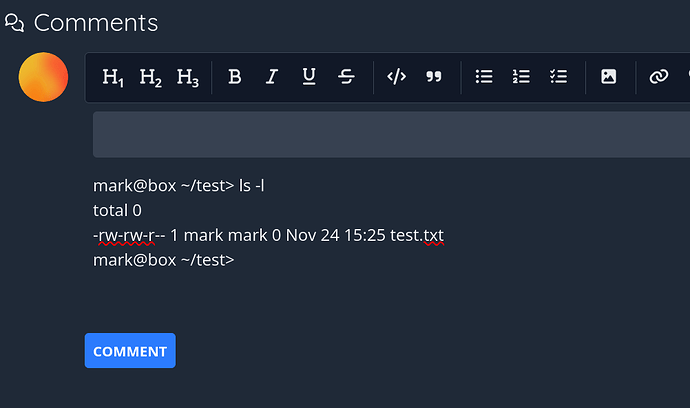Click the Comments speech bubble icon

[x=15, y=23]
